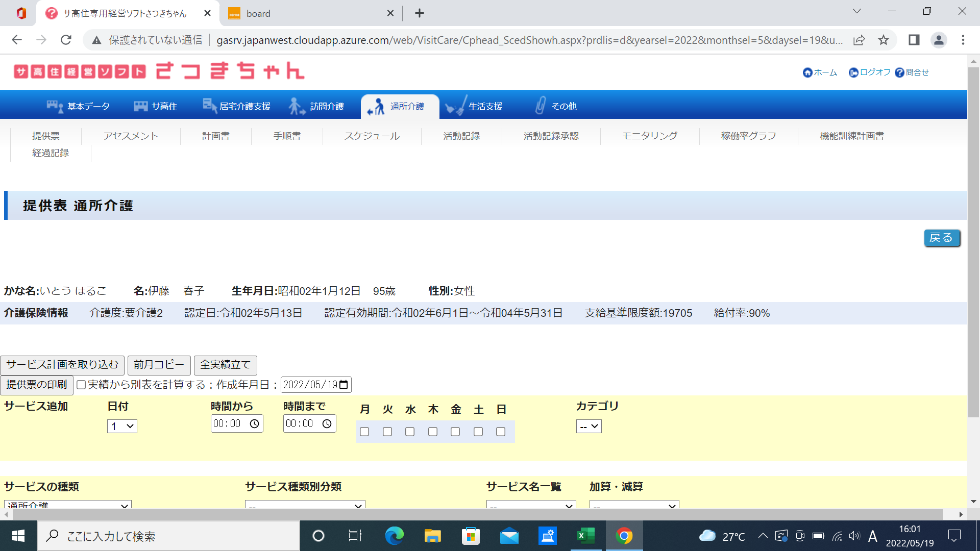
Task: Click the 前月コピー button
Action: pos(159,365)
